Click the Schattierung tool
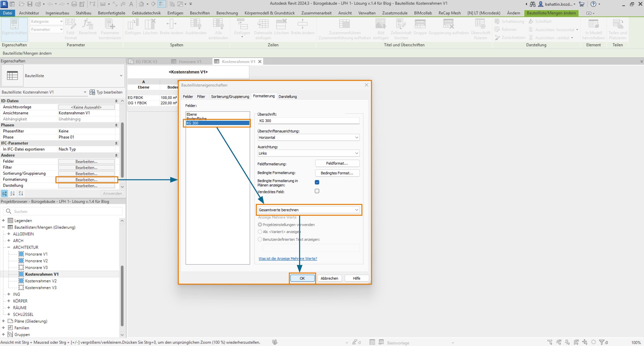This screenshot has width=644, height=346. point(509,21)
